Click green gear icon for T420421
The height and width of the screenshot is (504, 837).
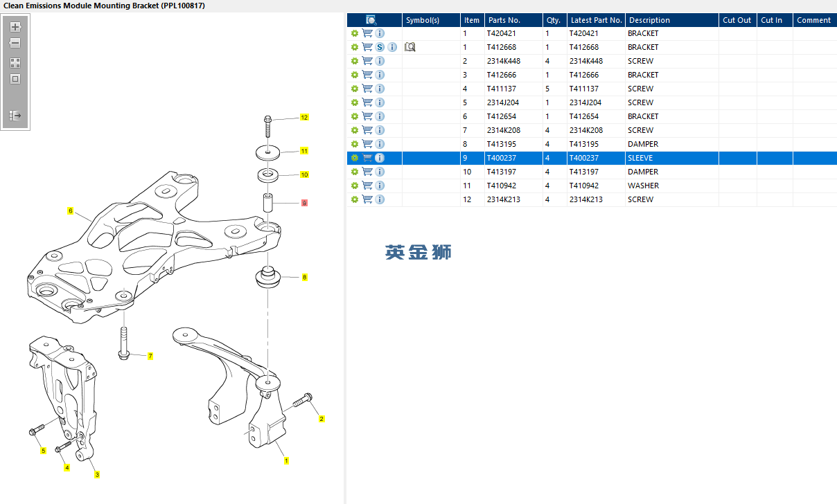pyautogui.click(x=355, y=33)
